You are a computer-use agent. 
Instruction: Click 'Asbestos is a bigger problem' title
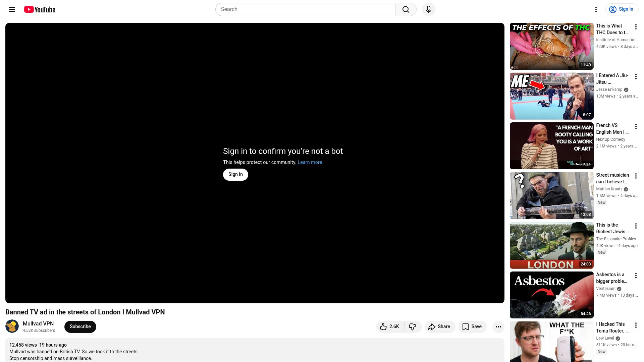click(611, 278)
